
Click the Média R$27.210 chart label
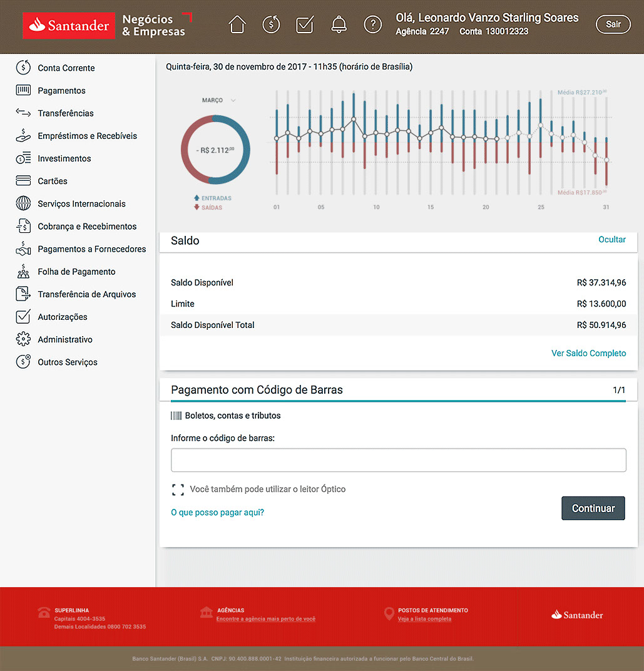click(582, 93)
